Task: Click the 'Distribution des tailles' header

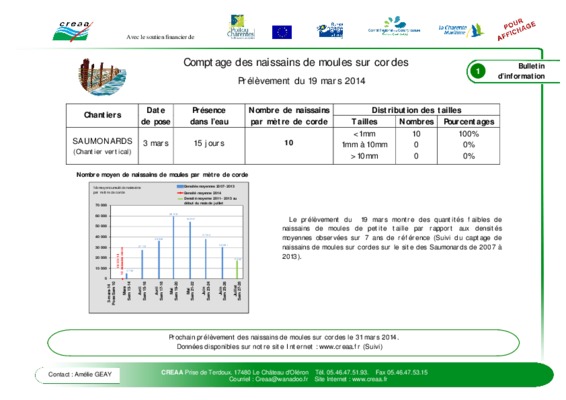Action: (417, 110)
